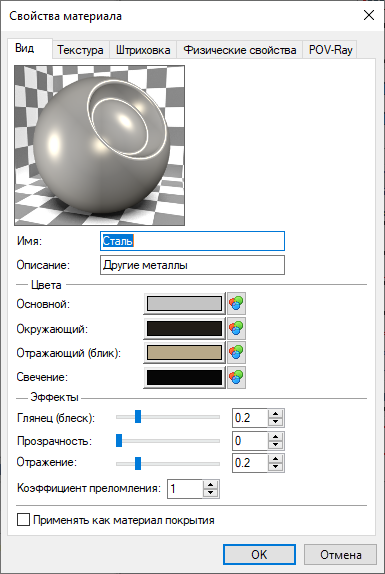The height and width of the screenshot is (574, 385).
Task: Switch to the Текстура tab
Action: coord(80,50)
